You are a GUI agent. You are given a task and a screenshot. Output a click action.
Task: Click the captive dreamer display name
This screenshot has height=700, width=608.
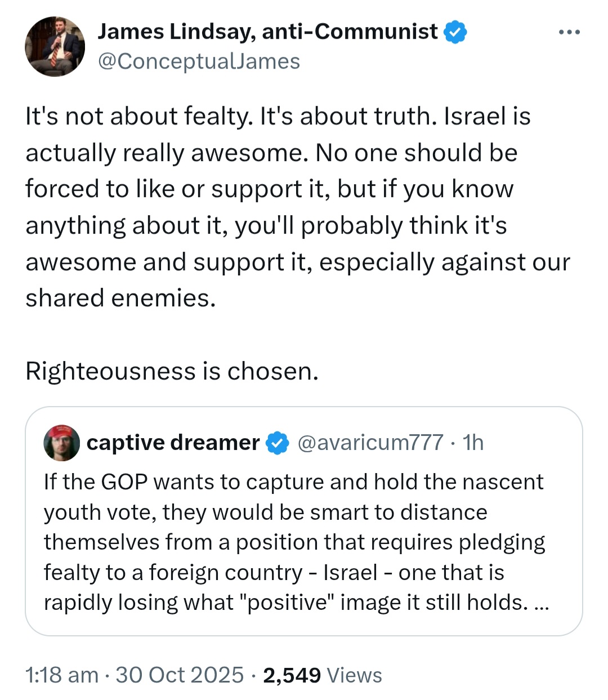coord(173,443)
